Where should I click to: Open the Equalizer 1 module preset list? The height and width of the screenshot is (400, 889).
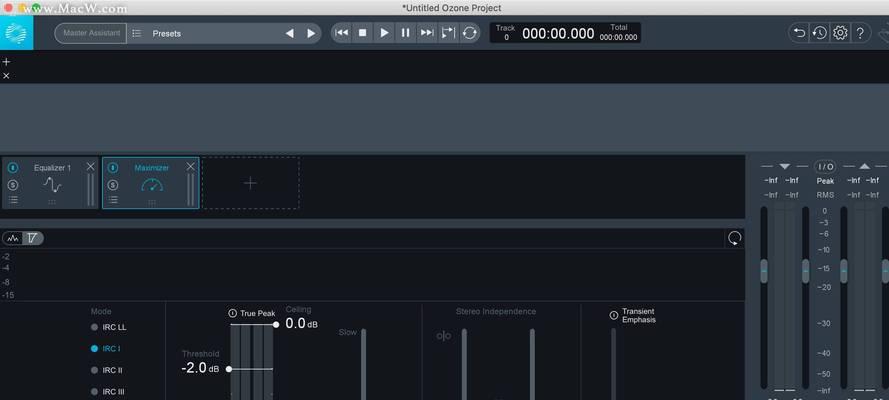pos(14,199)
